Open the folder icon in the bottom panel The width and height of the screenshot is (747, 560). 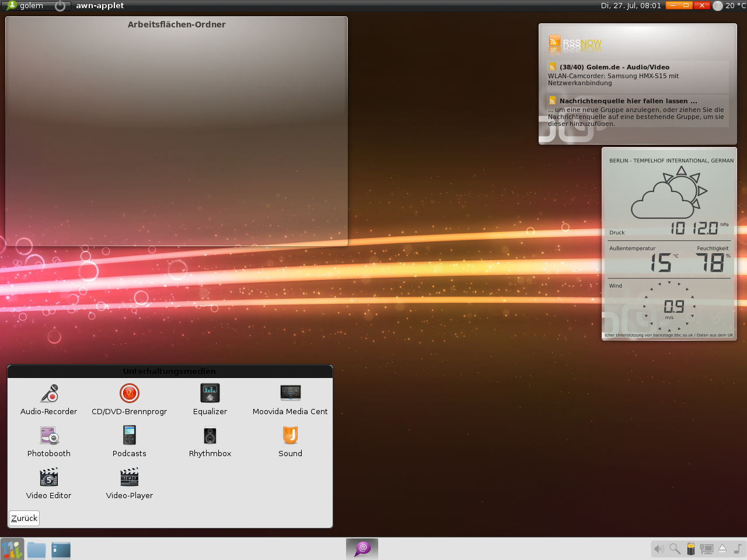click(36, 549)
